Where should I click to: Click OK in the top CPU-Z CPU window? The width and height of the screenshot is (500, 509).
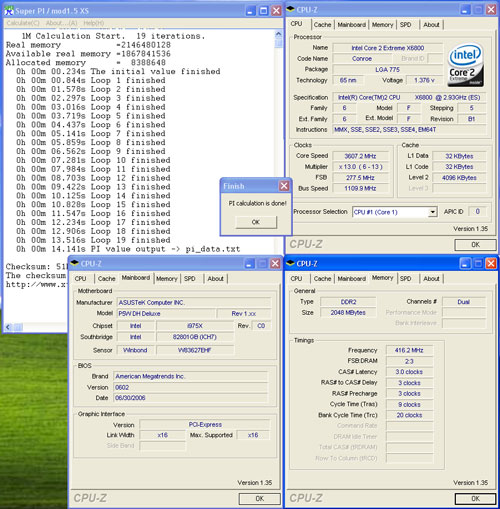click(x=475, y=245)
